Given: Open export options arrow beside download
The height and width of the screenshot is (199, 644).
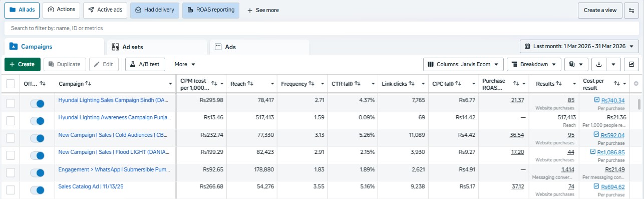Looking at the screenshot, I should coord(614,64).
